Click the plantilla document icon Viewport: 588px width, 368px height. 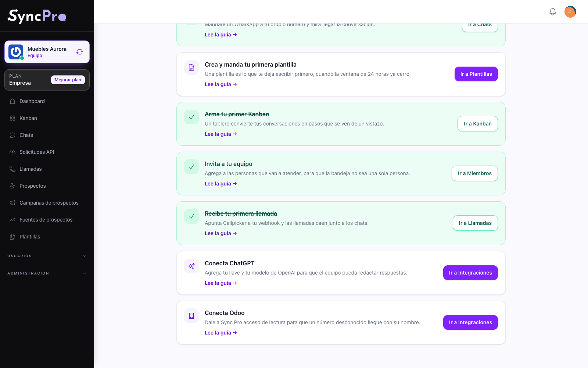click(191, 67)
